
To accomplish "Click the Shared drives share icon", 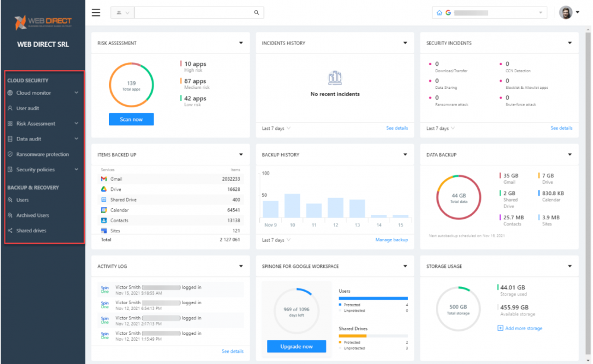I will click(x=10, y=231).
